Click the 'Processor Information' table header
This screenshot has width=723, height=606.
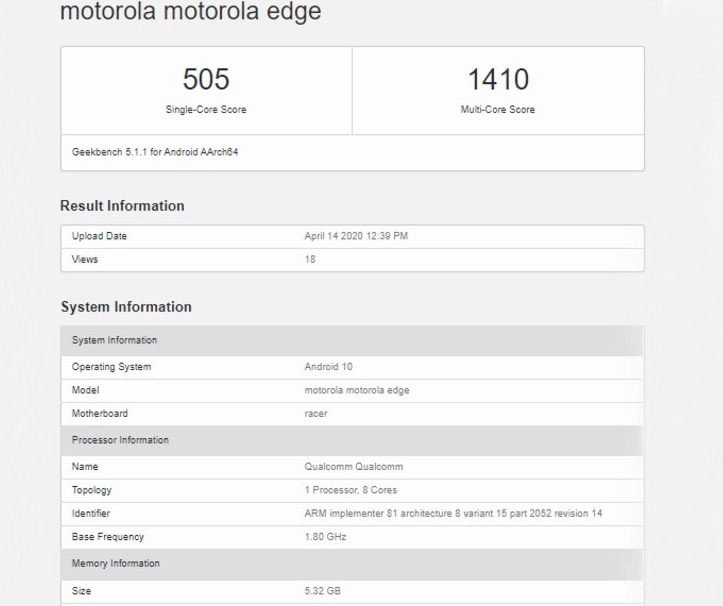(352, 440)
